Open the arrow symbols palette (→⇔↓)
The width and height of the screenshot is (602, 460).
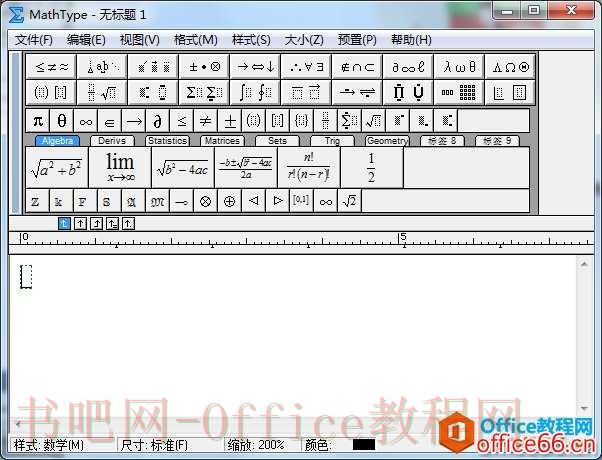click(255, 67)
